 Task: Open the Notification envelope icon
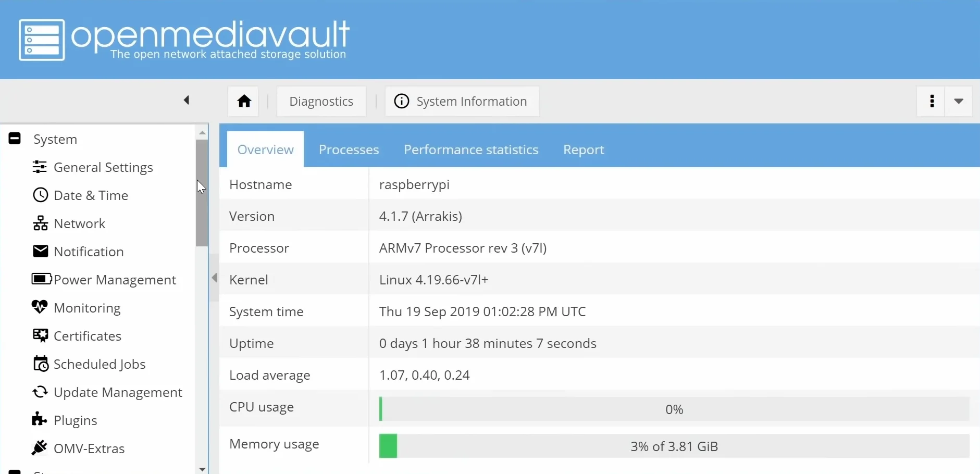[x=40, y=252]
